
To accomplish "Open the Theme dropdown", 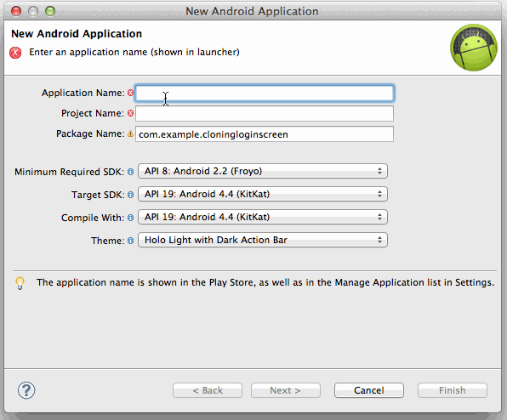I will (x=263, y=240).
